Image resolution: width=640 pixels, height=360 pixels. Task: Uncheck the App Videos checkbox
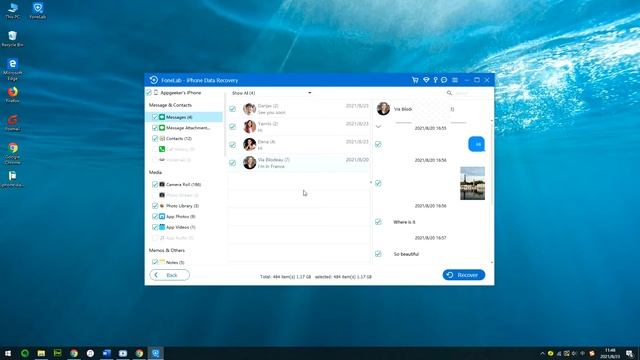point(155,227)
